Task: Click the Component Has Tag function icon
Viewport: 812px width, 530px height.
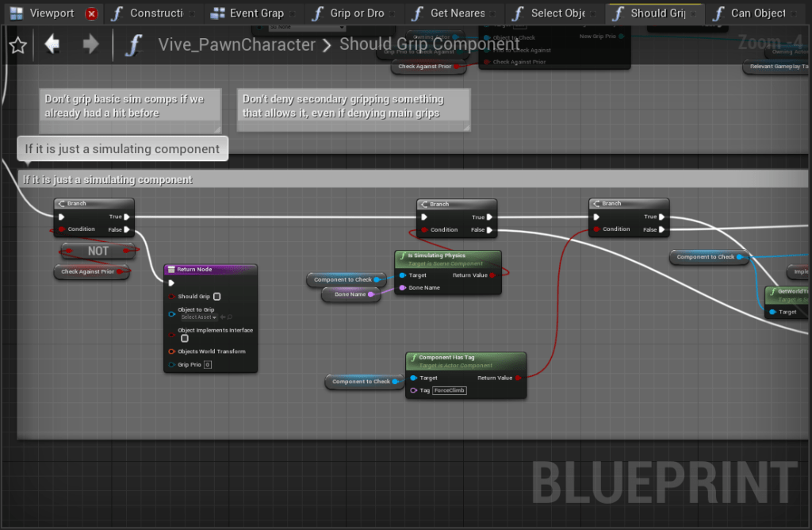Action: pyautogui.click(x=413, y=358)
